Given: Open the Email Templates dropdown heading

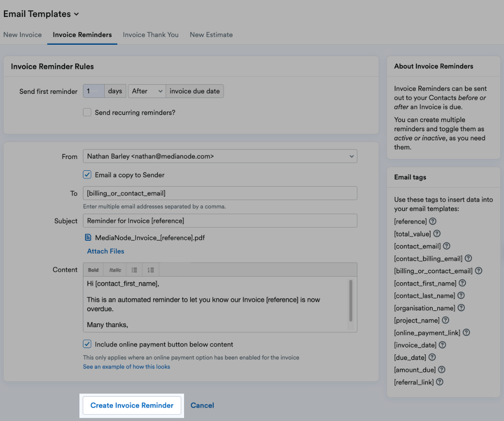Looking at the screenshot, I should (41, 14).
